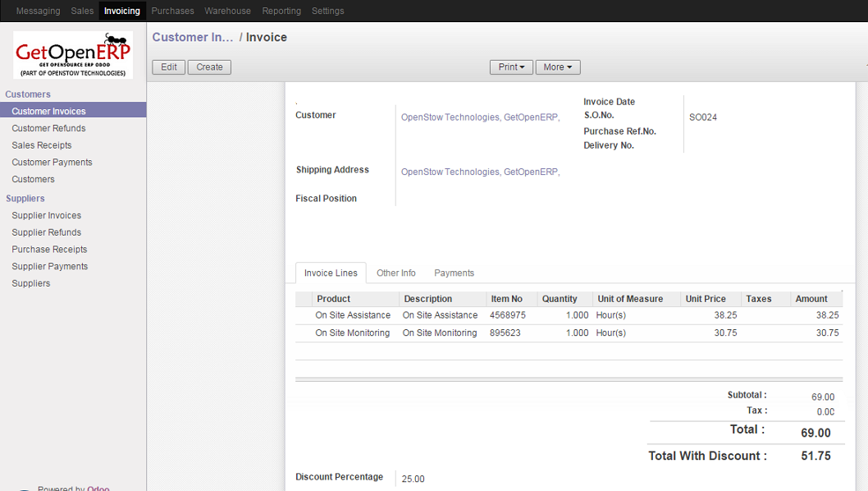
Task: Click the GetOpenERP company logo
Action: point(73,55)
